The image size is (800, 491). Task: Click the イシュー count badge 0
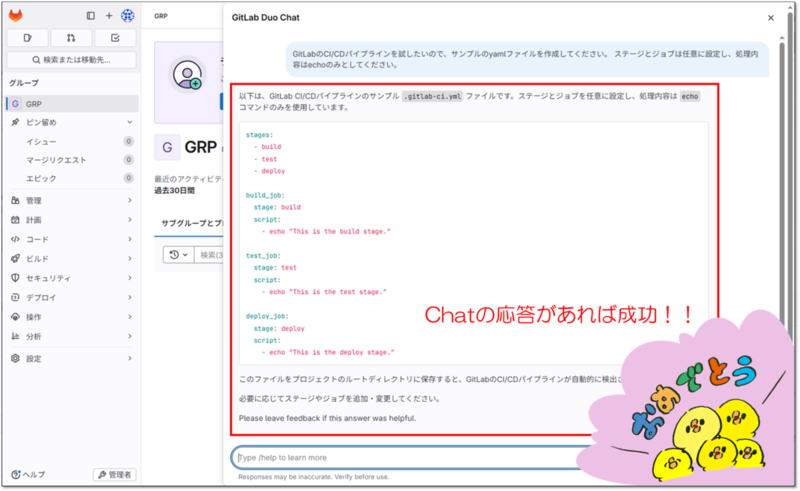point(129,141)
